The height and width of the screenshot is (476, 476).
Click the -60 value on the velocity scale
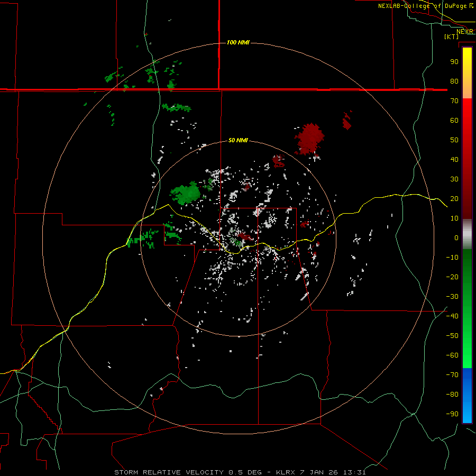coord(452,355)
